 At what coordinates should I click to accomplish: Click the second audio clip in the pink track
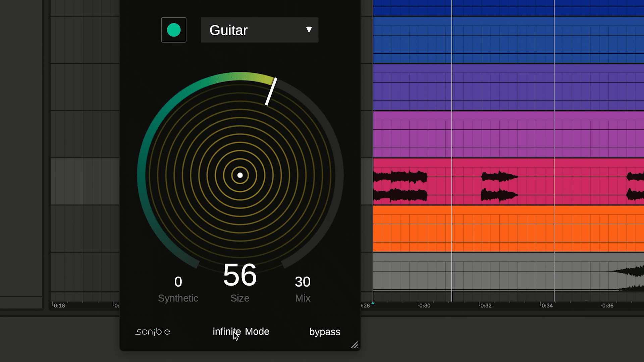[x=499, y=186]
